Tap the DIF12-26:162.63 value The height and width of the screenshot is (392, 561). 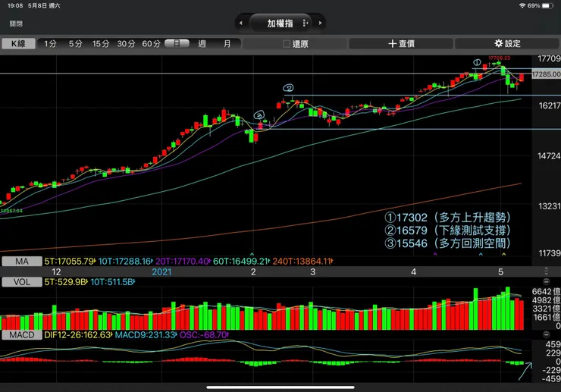coord(78,335)
